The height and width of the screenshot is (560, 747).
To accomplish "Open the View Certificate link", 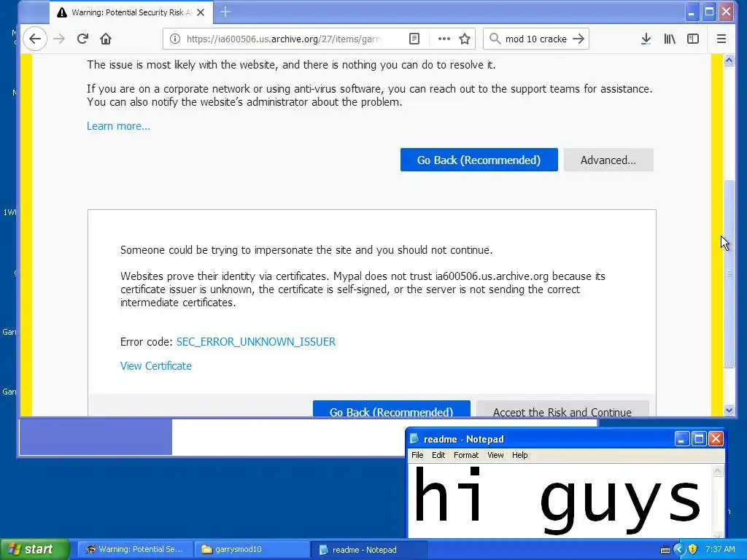I will point(156,366).
